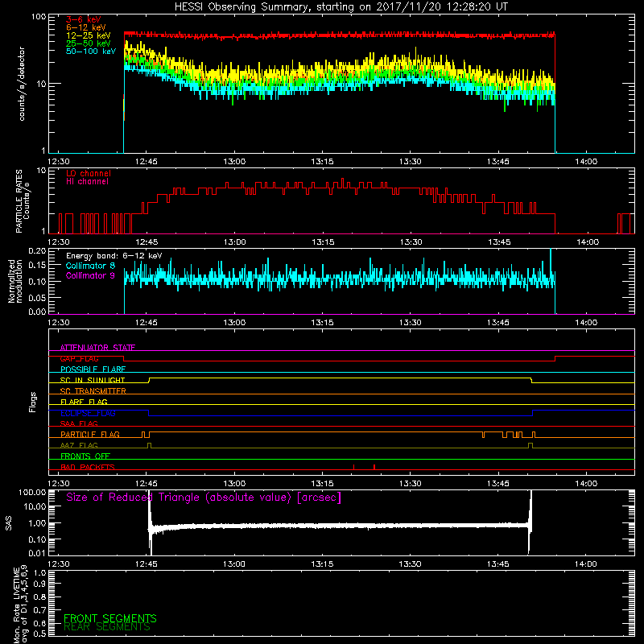Click the 'Energy band: 6-12 keV' label
Image resolution: width=644 pixels, height=644 pixels.
coord(114,256)
